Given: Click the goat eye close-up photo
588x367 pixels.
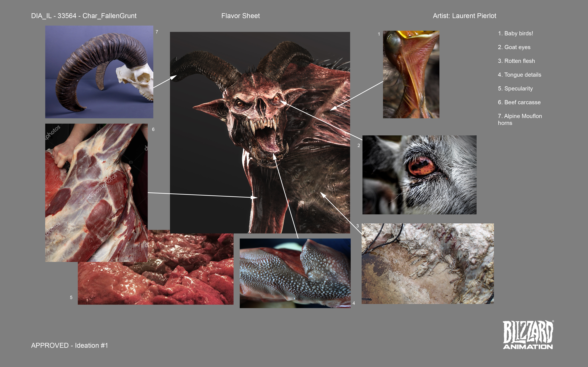Looking at the screenshot, I should (419, 175).
